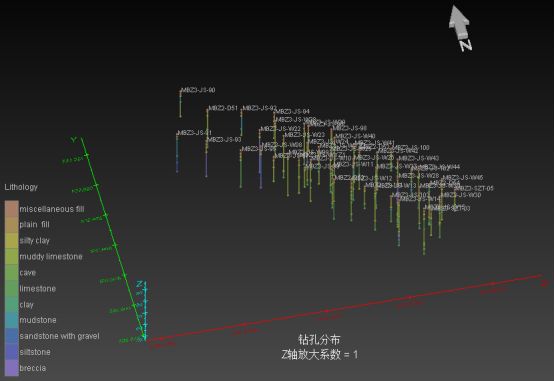This screenshot has height=381, width=555.
Task: Click the 'limestone' legend label
Action: click(38, 289)
